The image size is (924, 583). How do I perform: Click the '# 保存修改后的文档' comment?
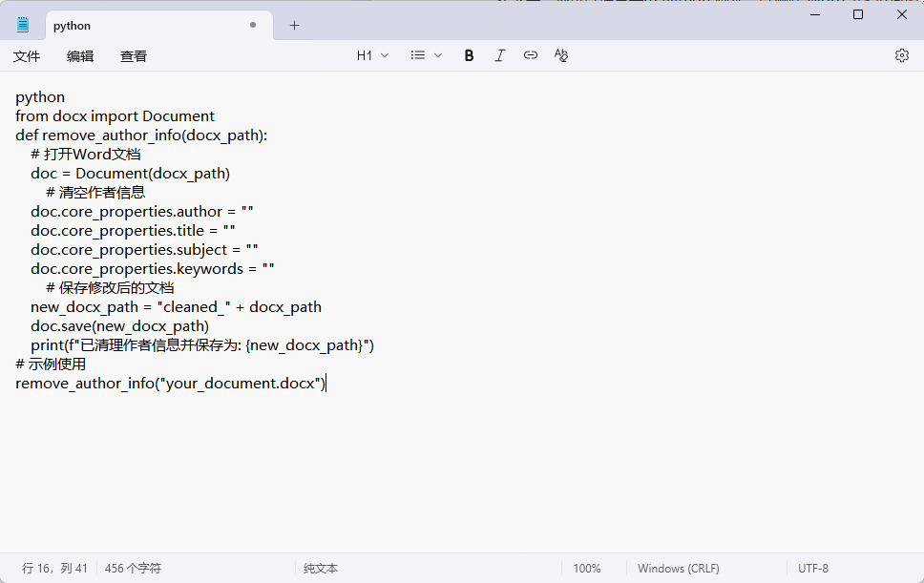click(110, 288)
